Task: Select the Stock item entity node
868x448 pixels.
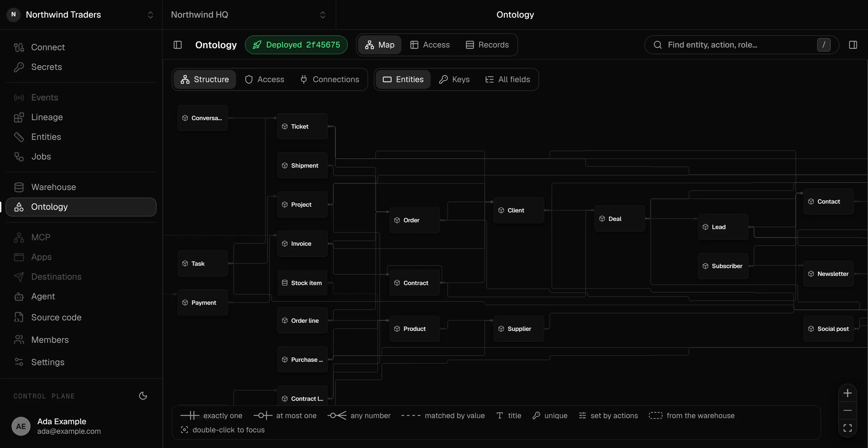Action: [302, 283]
